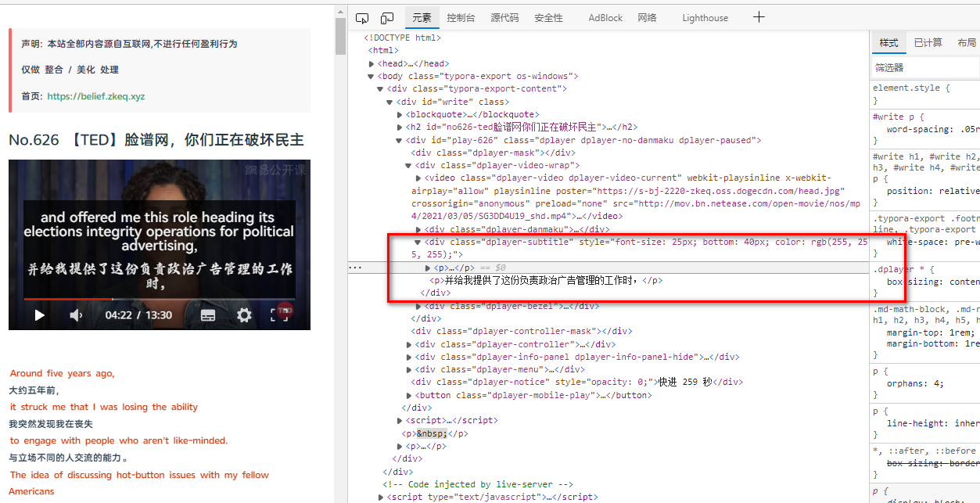Expand the h2 no626 heading node
Image resolution: width=980 pixels, height=503 pixels.
400,128
